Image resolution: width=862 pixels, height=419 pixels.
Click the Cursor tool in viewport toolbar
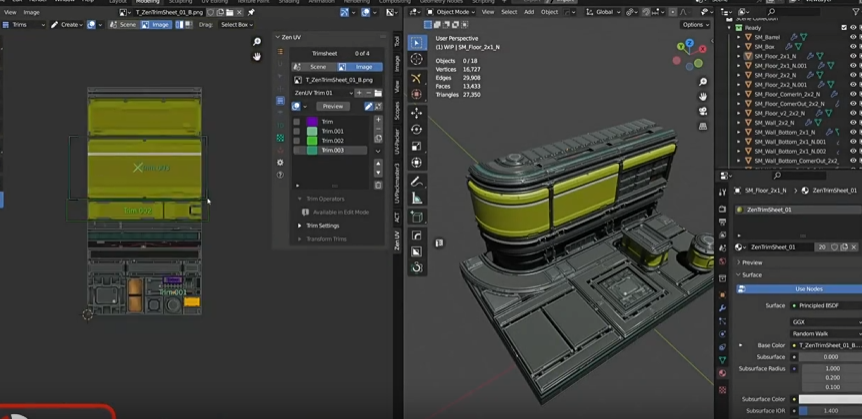click(417, 61)
